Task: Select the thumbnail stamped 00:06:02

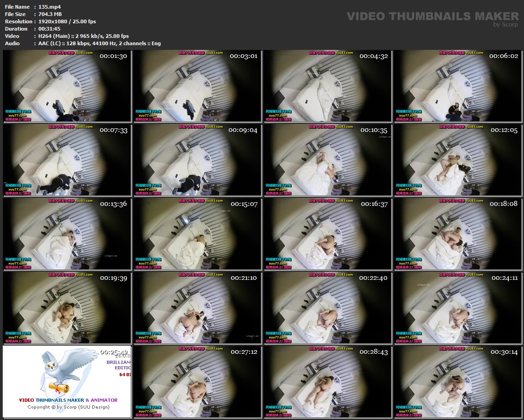Action: [458, 86]
